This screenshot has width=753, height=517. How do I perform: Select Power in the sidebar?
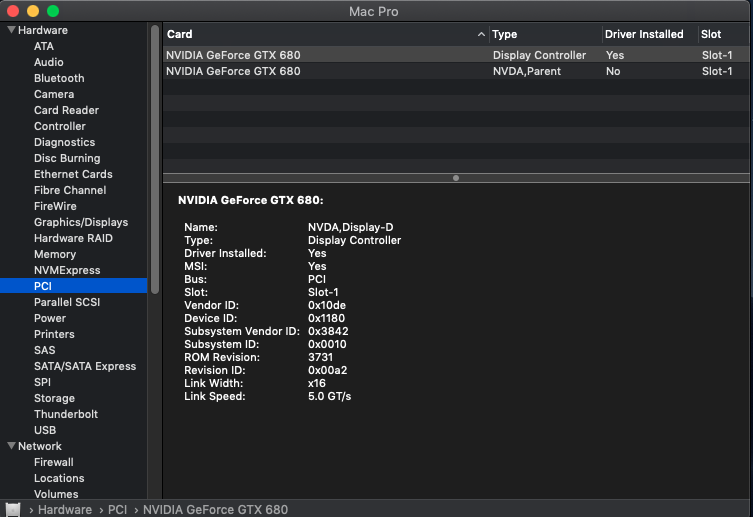click(x=50, y=318)
